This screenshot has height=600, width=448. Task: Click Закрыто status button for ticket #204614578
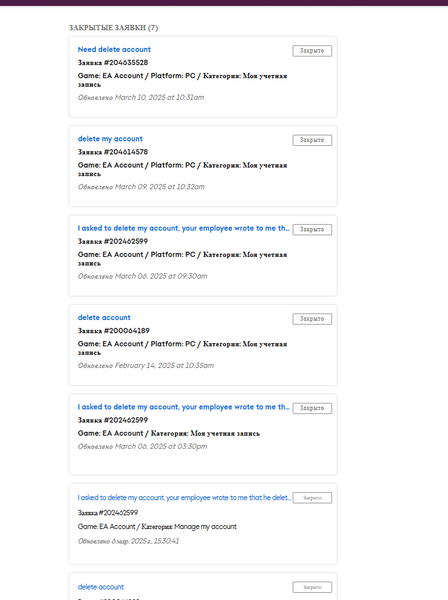click(312, 140)
